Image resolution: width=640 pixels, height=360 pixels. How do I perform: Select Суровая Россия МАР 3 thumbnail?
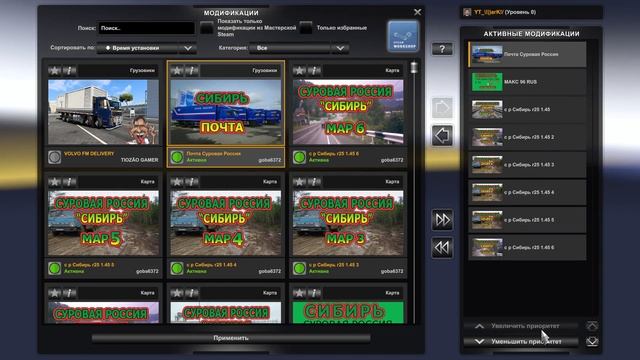tap(348, 223)
